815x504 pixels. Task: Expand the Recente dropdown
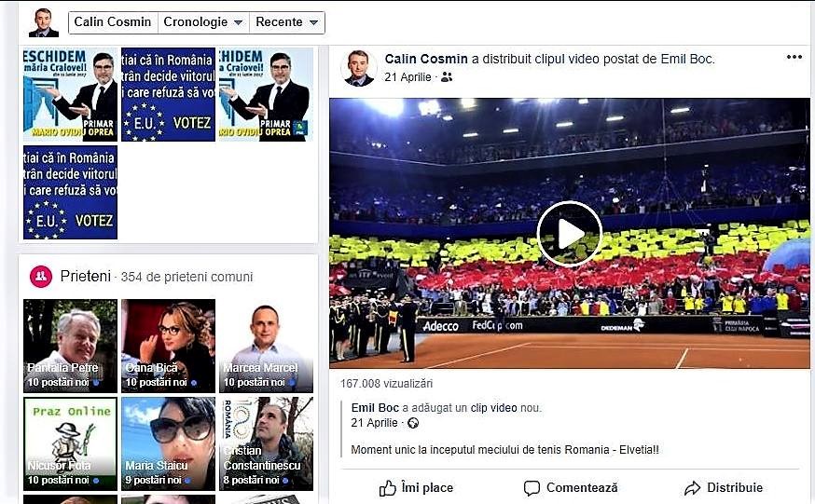point(287,22)
